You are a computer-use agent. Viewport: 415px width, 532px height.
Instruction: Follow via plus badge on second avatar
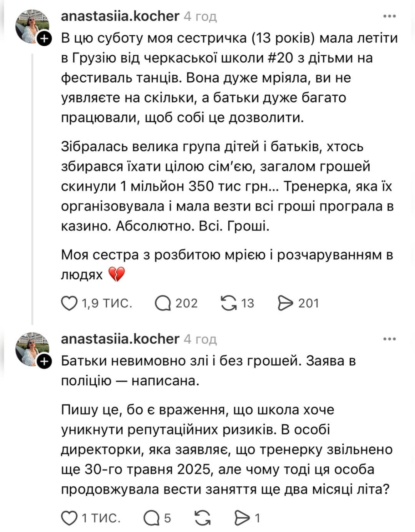[x=44, y=362]
